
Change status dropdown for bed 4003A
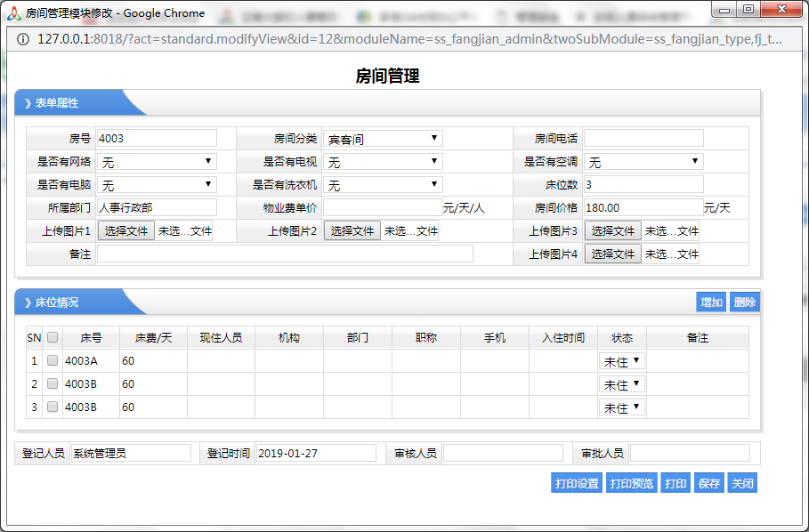tap(622, 361)
